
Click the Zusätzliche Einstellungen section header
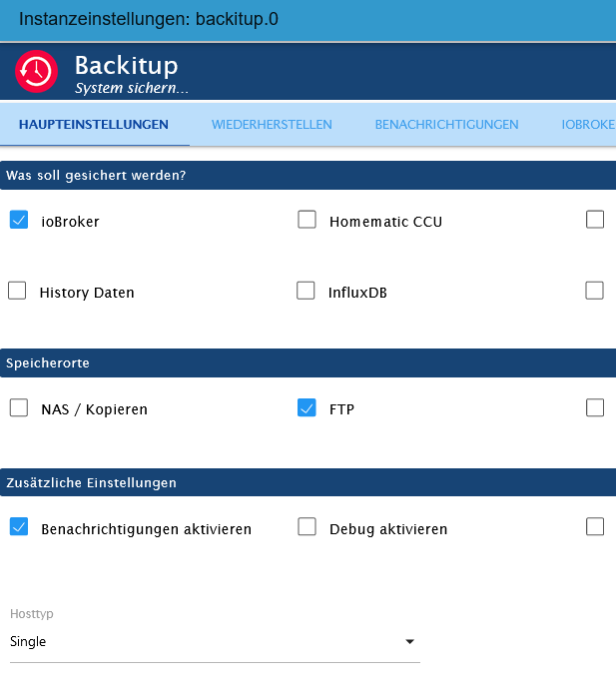point(308,482)
